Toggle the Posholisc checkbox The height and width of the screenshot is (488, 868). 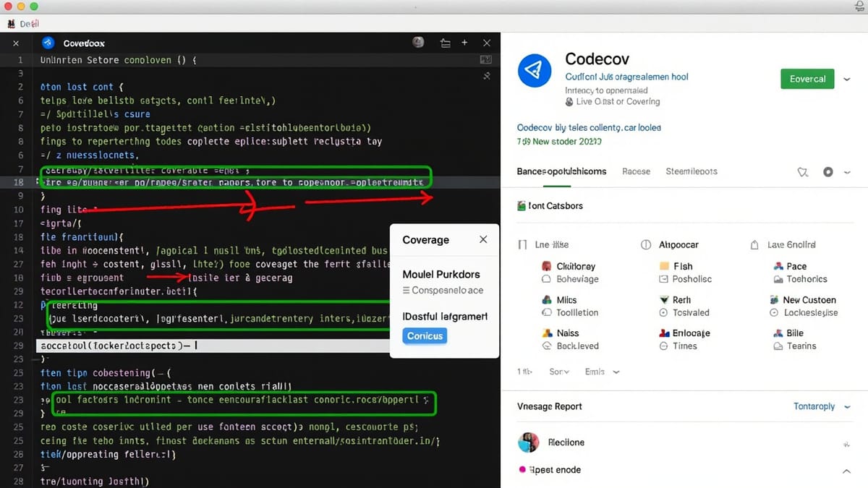[664, 279]
